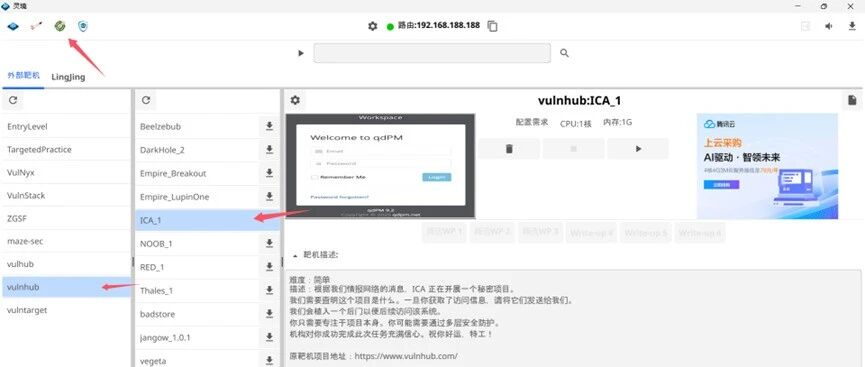Image resolution: width=865 pixels, height=367 pixels.
Task: Select the VulnStack category
Action: (x=66, y=195)
